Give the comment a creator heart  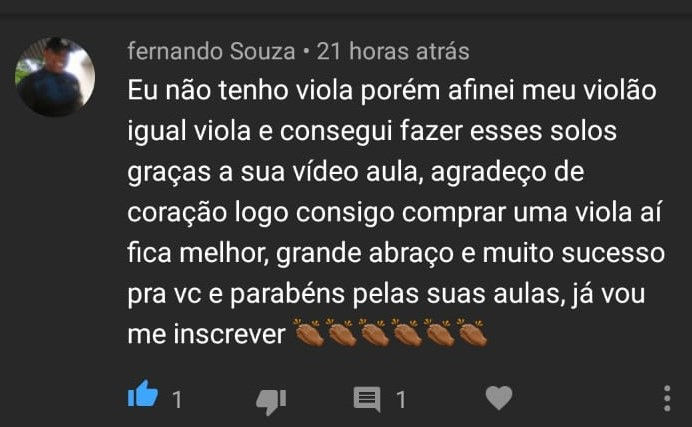click(x=499, y=398)
